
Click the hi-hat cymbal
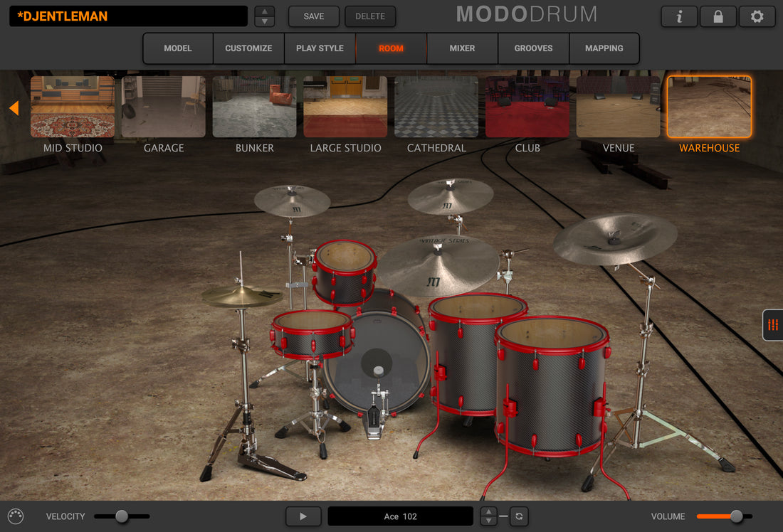241,297
